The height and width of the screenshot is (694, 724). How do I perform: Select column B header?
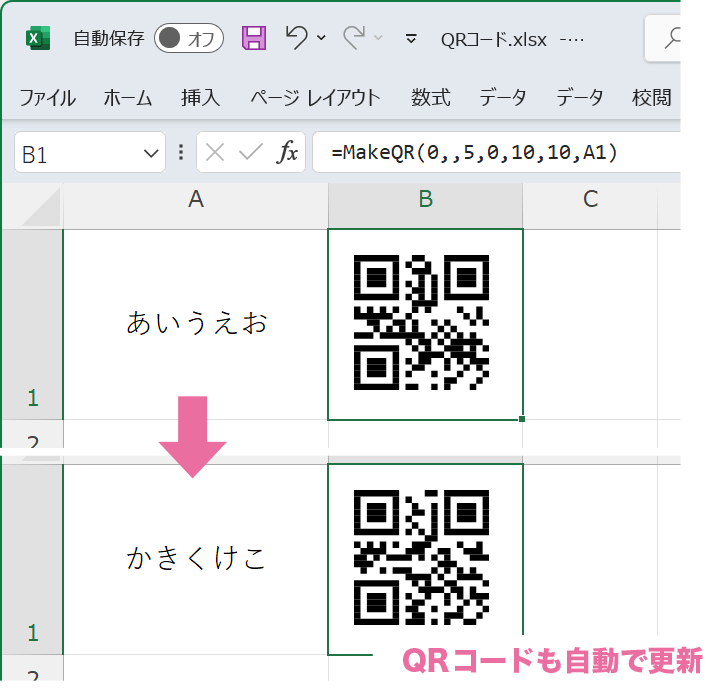[x=425, y=206]
